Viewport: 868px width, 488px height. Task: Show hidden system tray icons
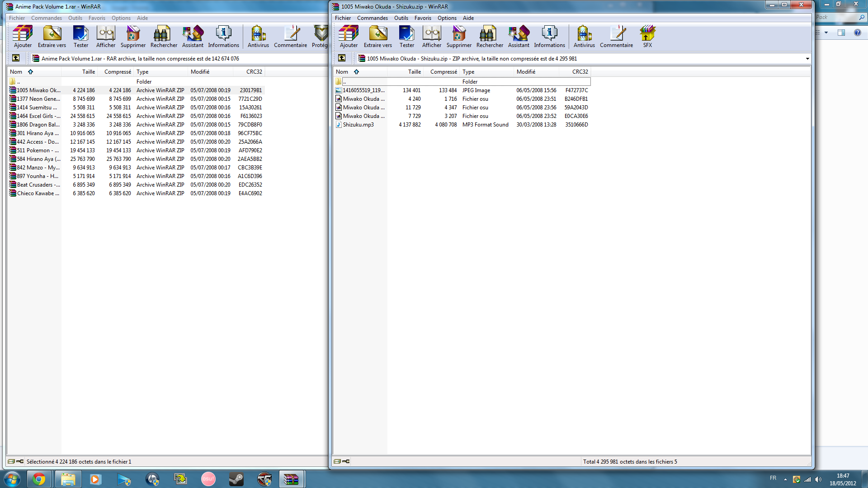785,479
